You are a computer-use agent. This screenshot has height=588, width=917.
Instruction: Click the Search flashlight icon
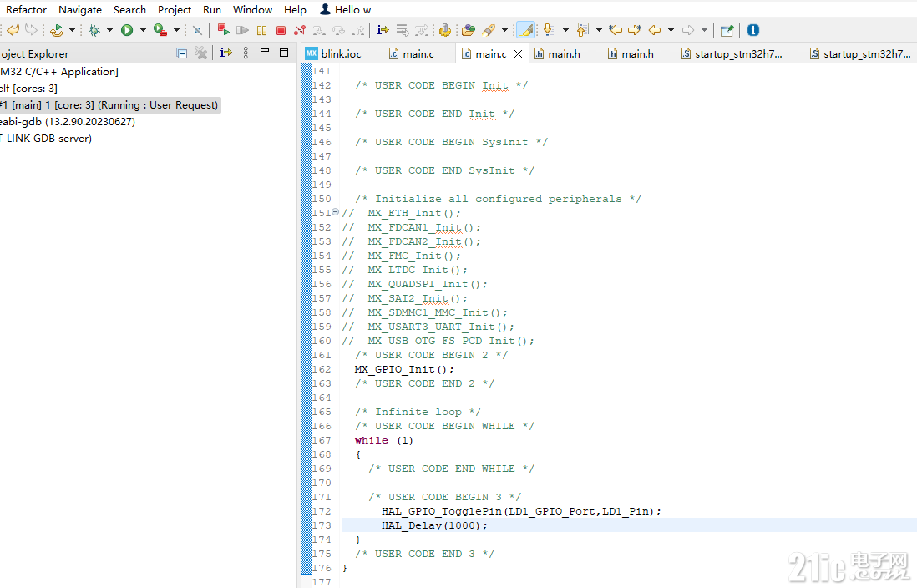point(489,30)
